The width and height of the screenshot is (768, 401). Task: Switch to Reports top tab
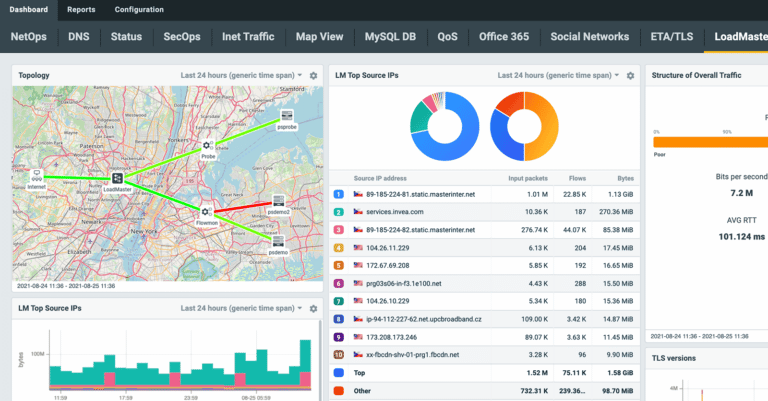pos(81,10)
